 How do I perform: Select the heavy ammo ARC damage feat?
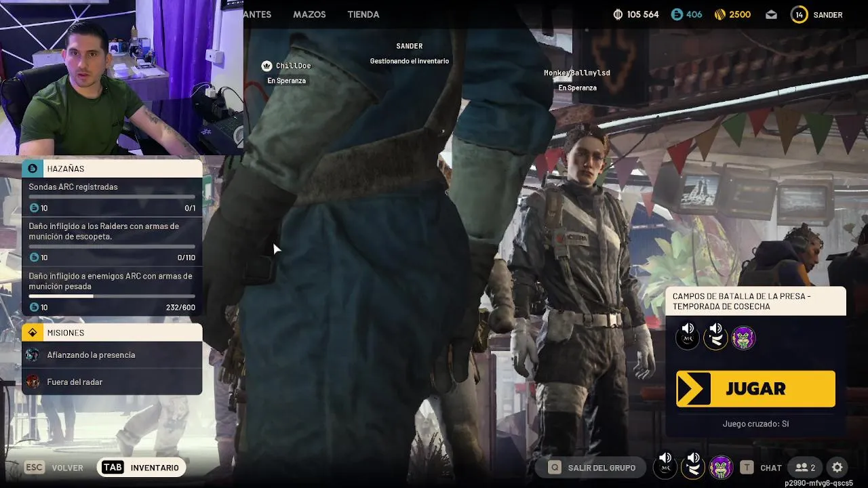(112, 291)
